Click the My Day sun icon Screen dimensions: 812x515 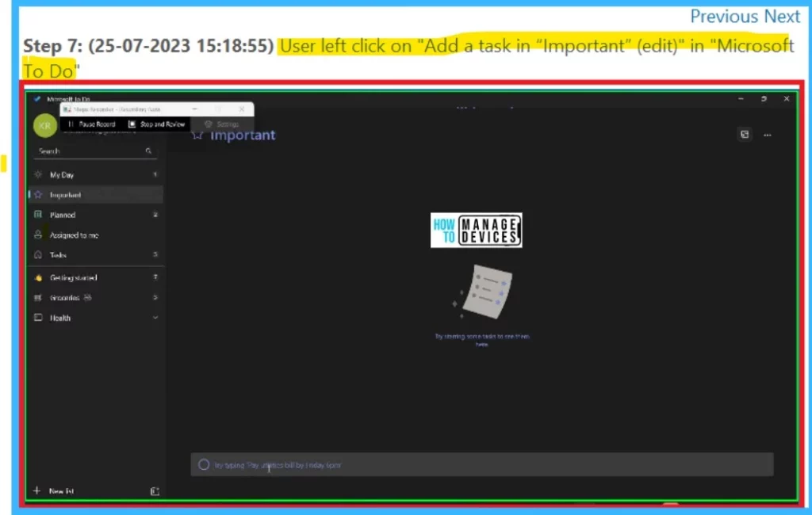(x=38, y=175)
